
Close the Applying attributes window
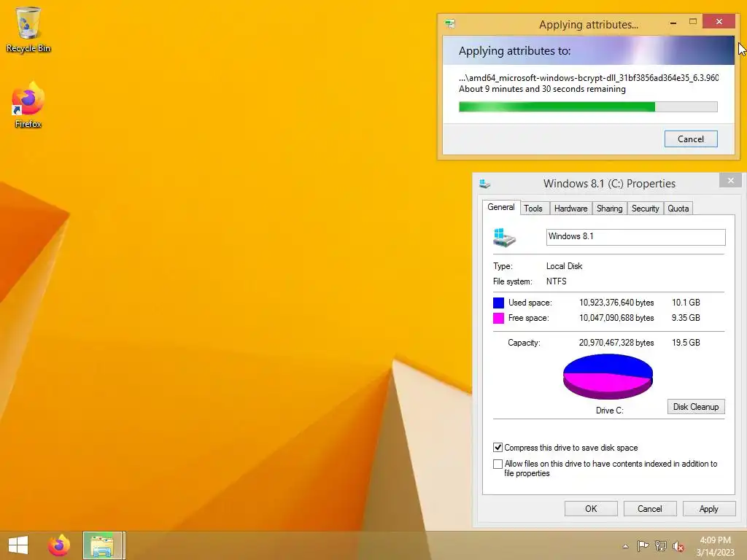tap(719, 22)
